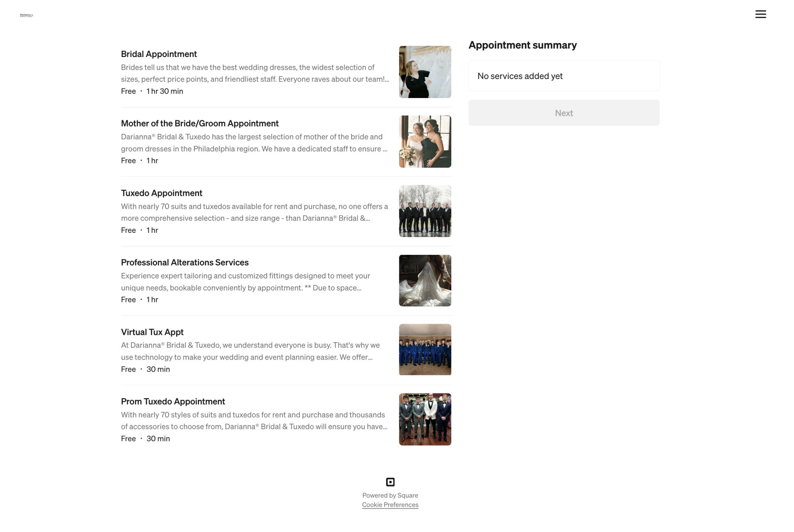Click the Square logo icon in footer
This screenshot has height=532, width=794.
390,482
